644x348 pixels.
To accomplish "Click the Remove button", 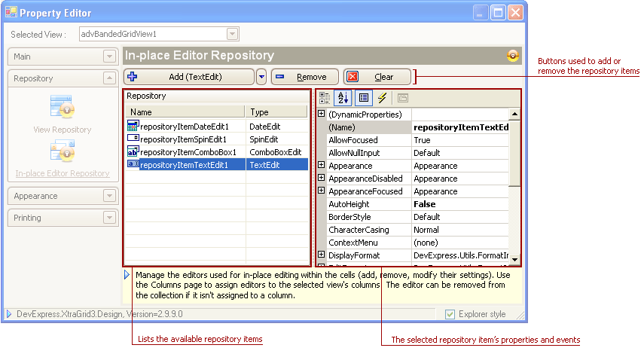I will point(305,77).
